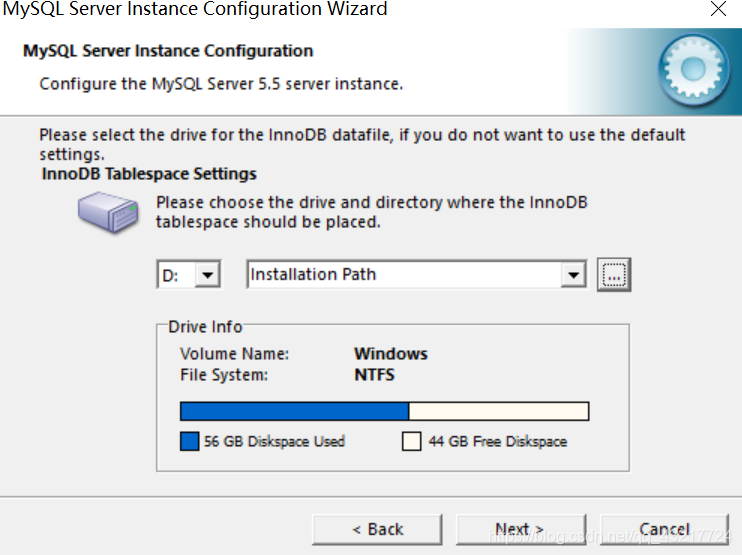Click the blue used diskspace swatch
The image size is (742, 555).
tap(189, 441)
